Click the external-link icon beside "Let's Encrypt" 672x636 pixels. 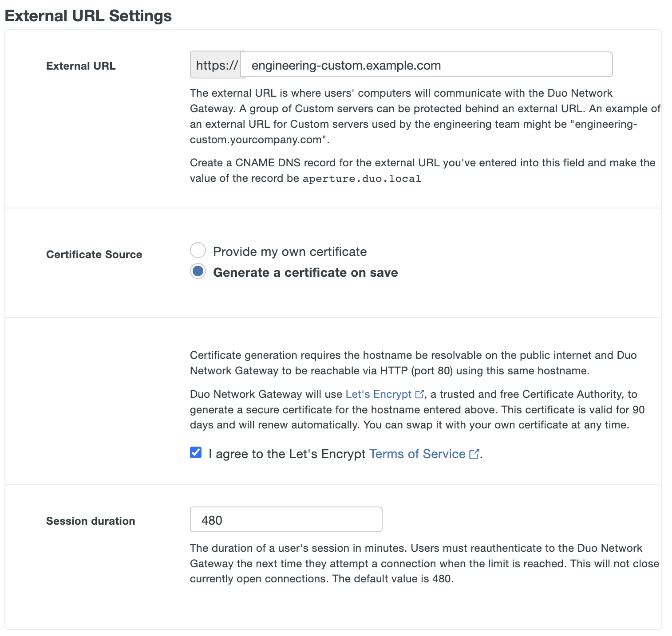coord(419,394)
